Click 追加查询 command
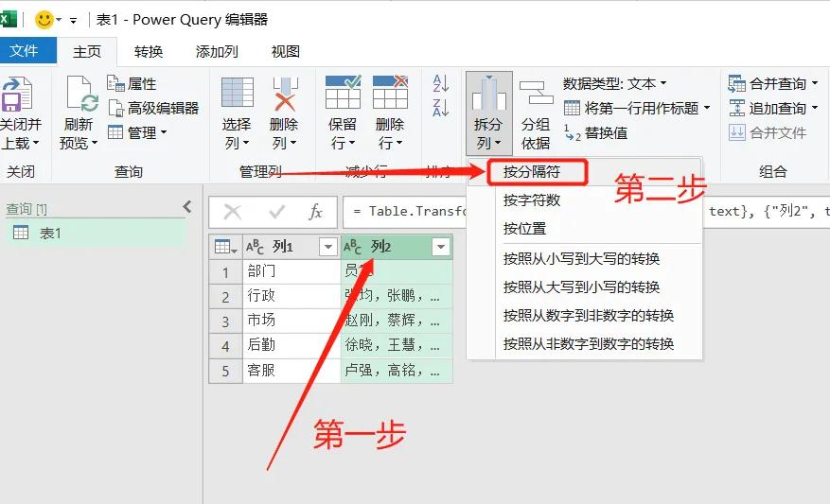Viewport: 830px width, 504px height. point(767,108)
